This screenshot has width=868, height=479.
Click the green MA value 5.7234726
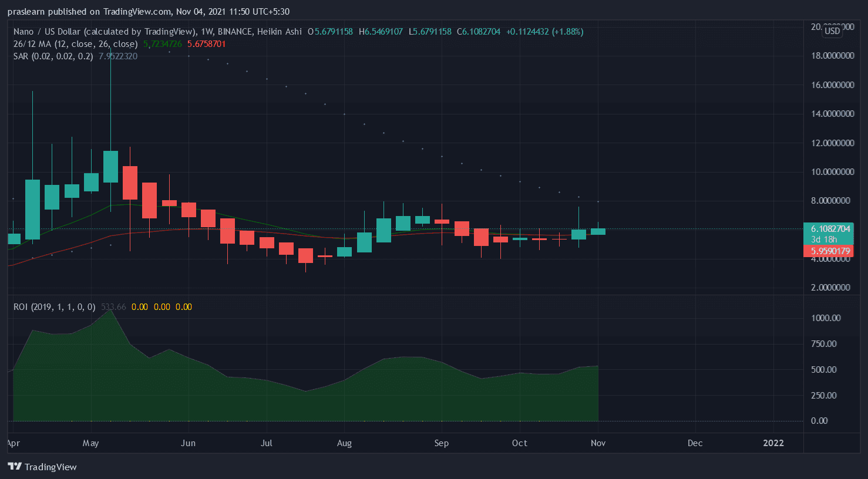163,44
